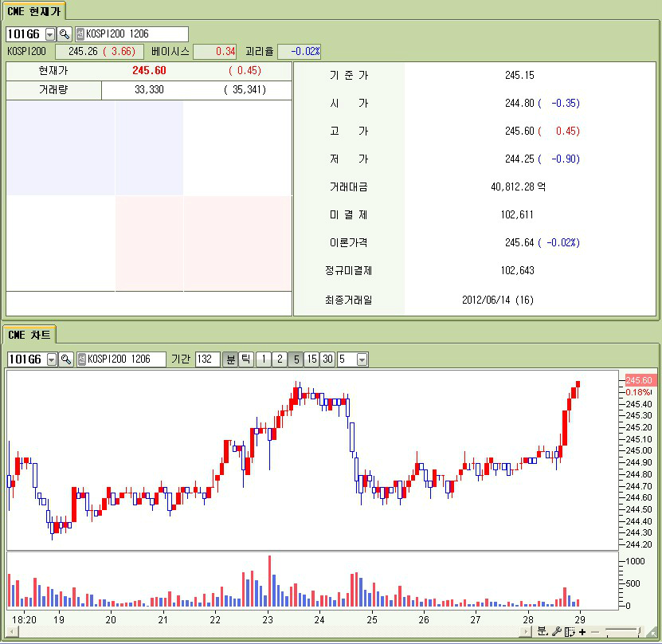Adjust the chart zoom slider handle

coord(639,631)
